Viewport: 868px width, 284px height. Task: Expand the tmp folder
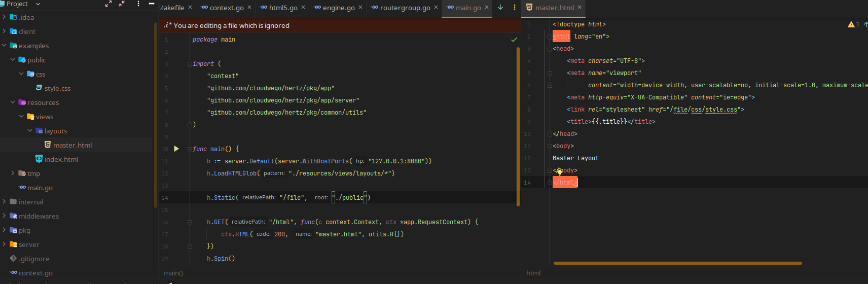tap(13, 173)
